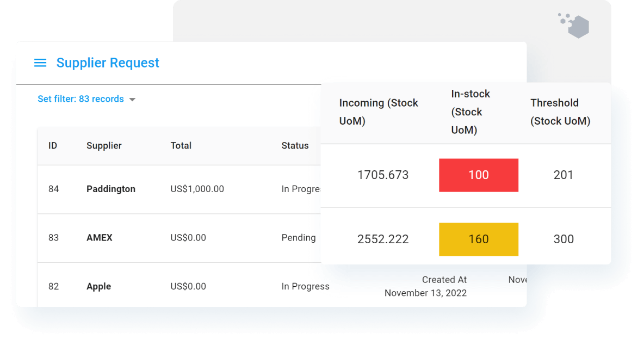Open the Apple supplier request
This screenshot has height=345, width=644.
pos(98,287)
